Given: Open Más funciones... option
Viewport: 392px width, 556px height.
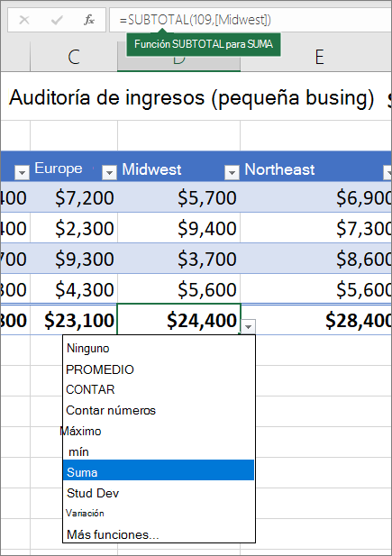Looking at the screenshot, I should (x=159, y=534).
